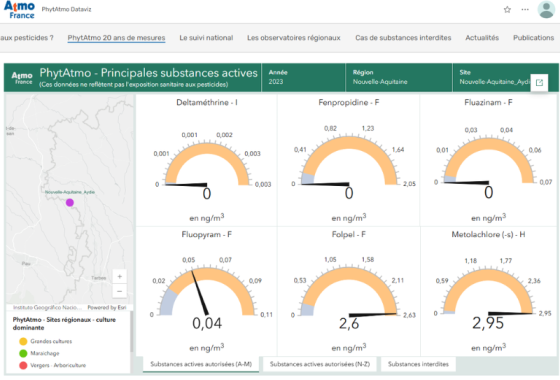Image resolution: width=560 pixels, height=380 pixels.
Task: Click the Folpel value 2,6
Action: pyautogui.click(x=349, y=324)
